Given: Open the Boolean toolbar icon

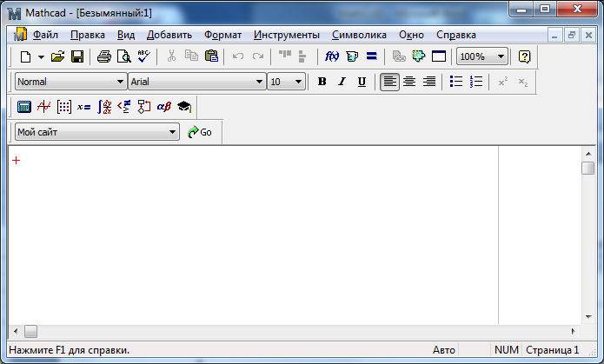Looking at the screenshot, I should 124,107.
